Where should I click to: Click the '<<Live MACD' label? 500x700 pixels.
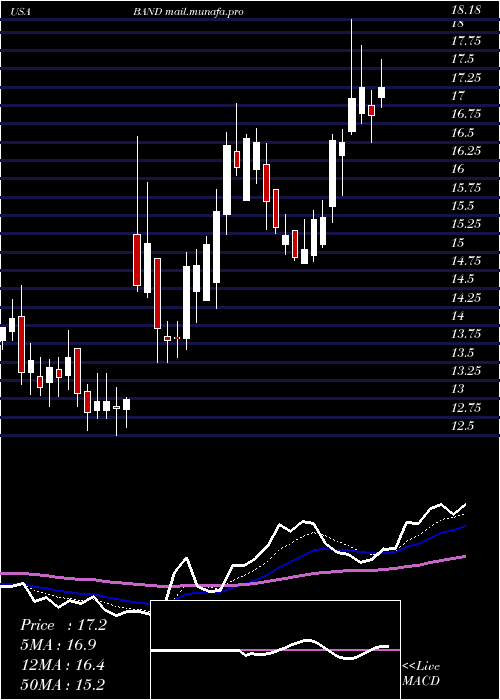[x=421, y=673]
